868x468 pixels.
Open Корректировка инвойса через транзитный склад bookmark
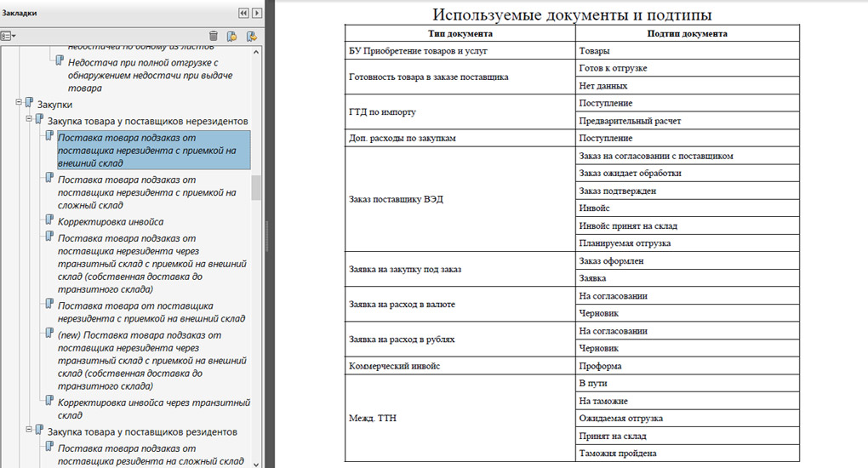154,408
